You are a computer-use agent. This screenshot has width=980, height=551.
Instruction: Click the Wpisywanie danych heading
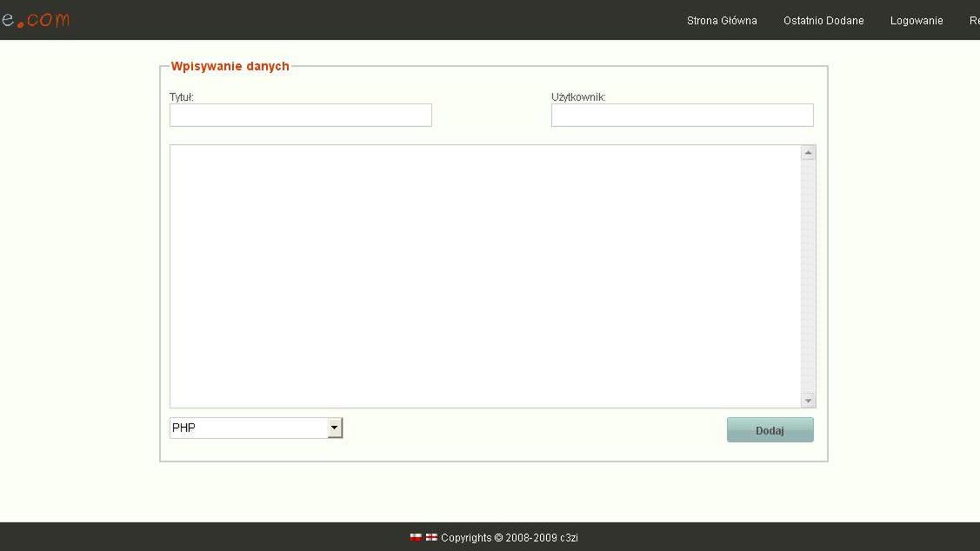(x=230, y=66)
